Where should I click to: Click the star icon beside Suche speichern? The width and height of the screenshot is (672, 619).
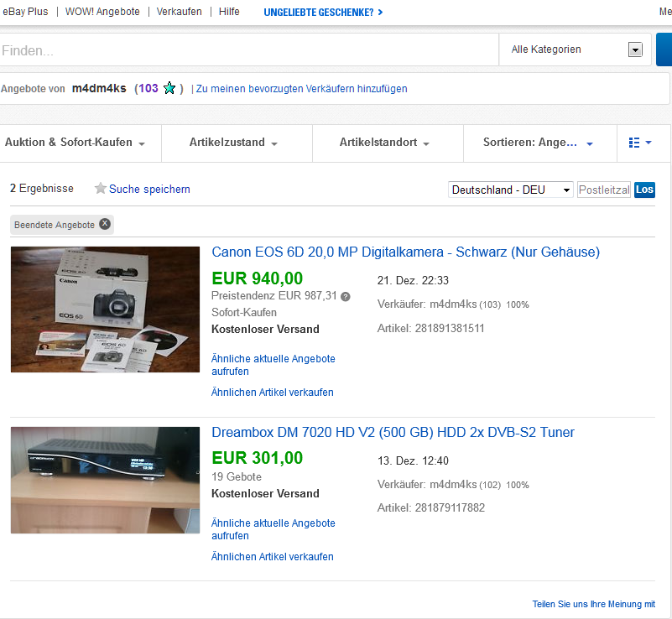(101, 189)
